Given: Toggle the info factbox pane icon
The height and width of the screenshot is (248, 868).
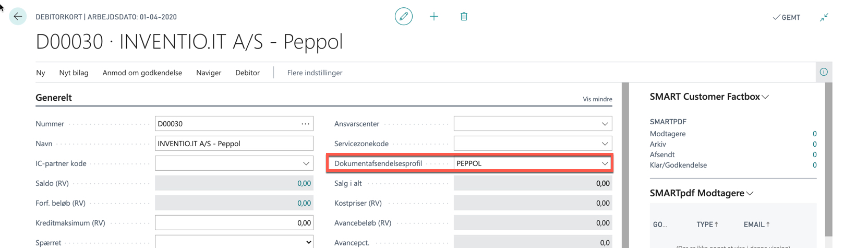Looking at the screenshot, I should pyautogui.click(x=824, y=72).
